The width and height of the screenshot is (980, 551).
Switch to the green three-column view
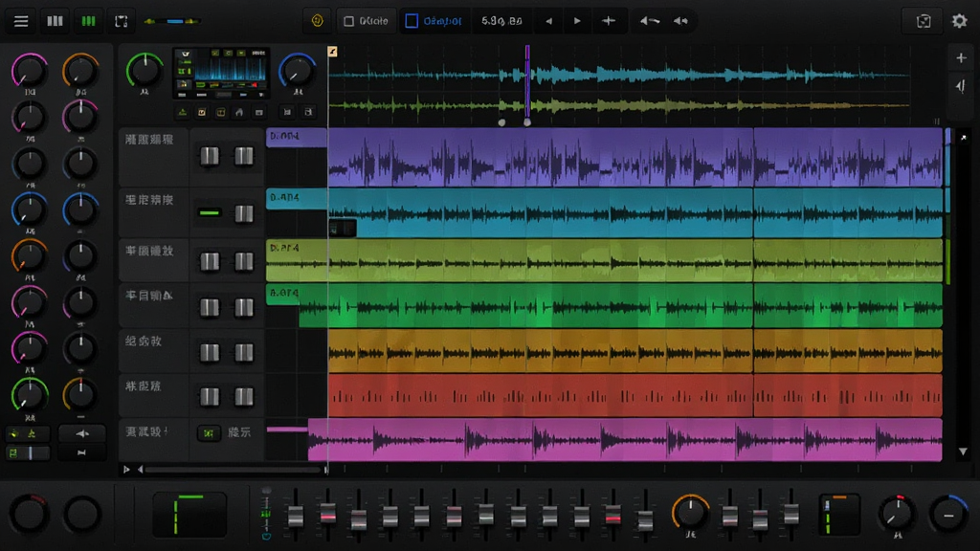pos(89,21)
